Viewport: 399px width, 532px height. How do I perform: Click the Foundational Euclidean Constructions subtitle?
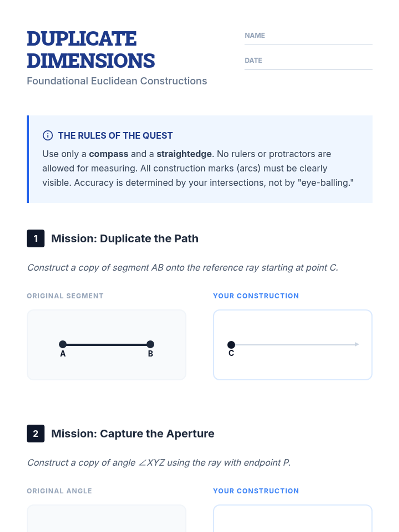pyautogui.click(x=117, y=81)
